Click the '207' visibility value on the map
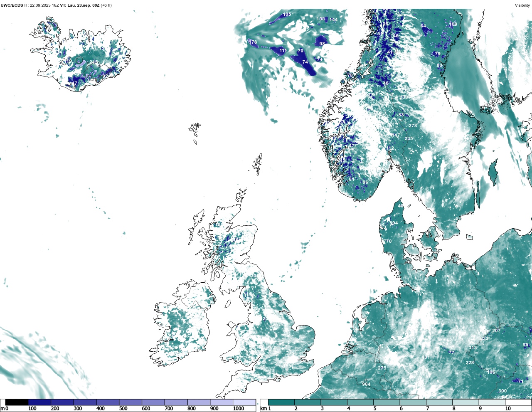 click(x=496, y=331)
